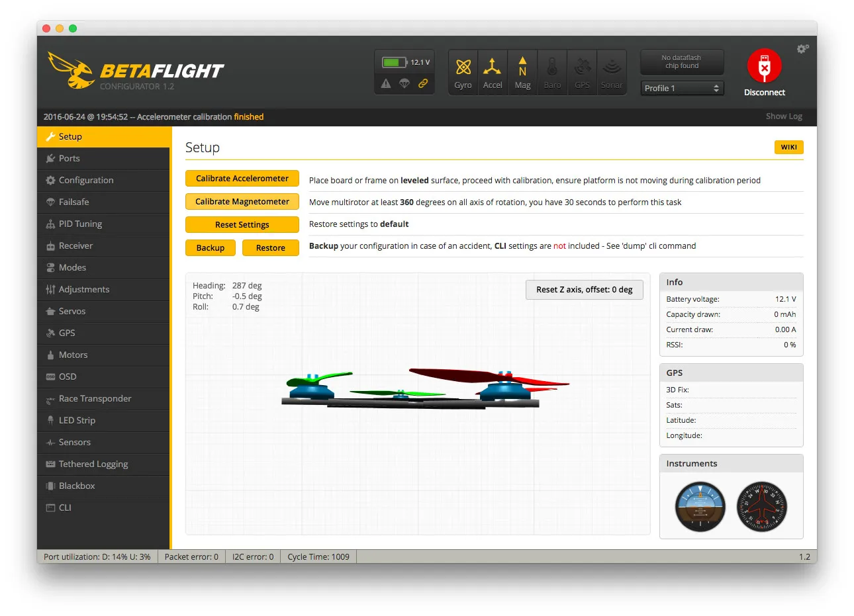This screenshot has width=854, height=616.
Task: Open the Profile 1 dropdown
Action: point(682,88)
